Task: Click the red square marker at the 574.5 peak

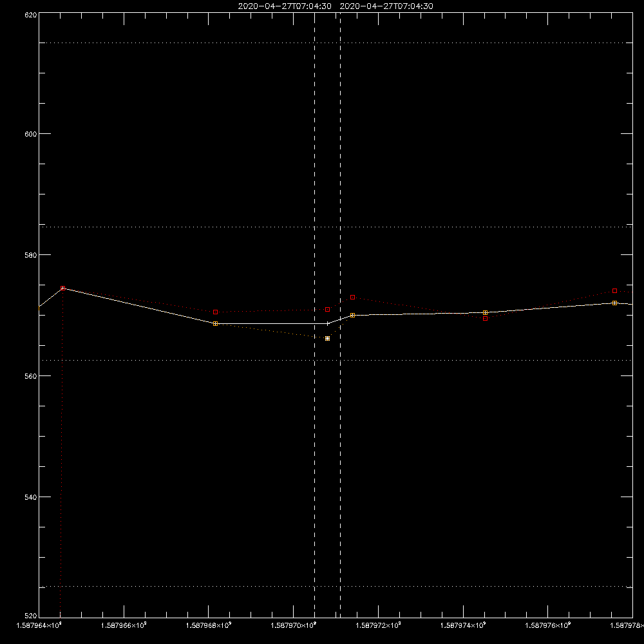Action: [63, 288]
